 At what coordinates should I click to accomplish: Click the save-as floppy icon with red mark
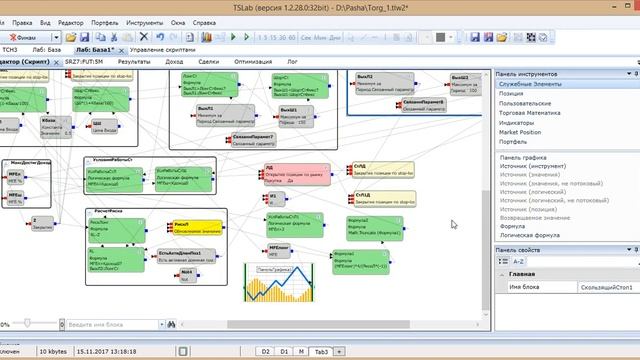[488, 38]
